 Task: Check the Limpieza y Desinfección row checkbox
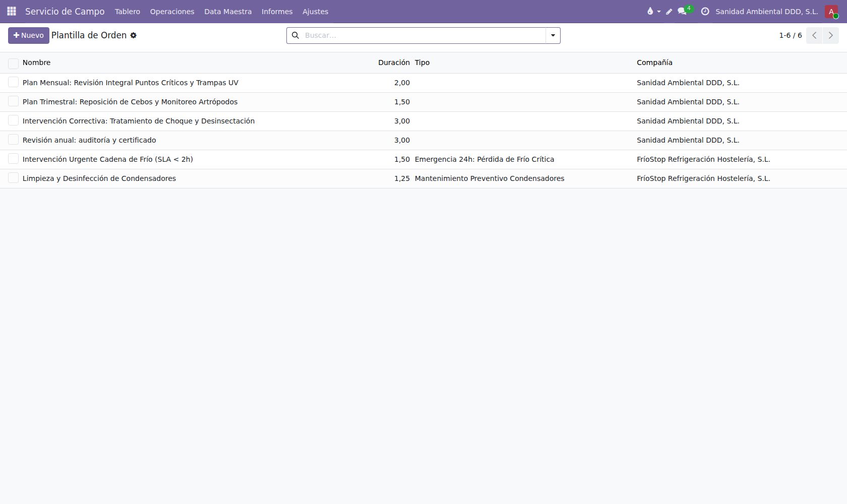(x=13, y=178)
